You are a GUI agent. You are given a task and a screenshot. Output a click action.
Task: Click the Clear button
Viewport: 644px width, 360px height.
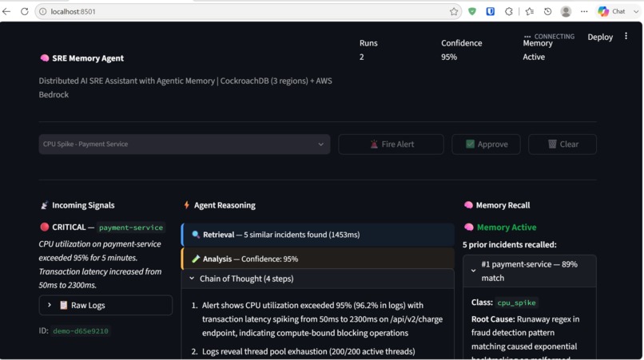pos(563,144)
